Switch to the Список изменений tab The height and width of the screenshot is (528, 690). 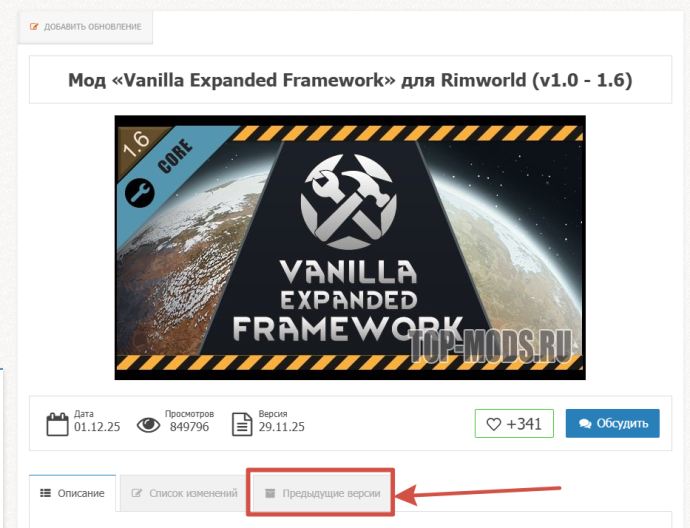click(x=184, y=493)
